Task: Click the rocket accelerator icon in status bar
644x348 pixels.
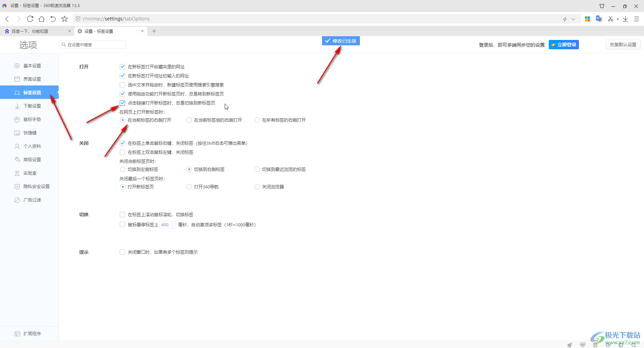Action: [x=570, y=345]
